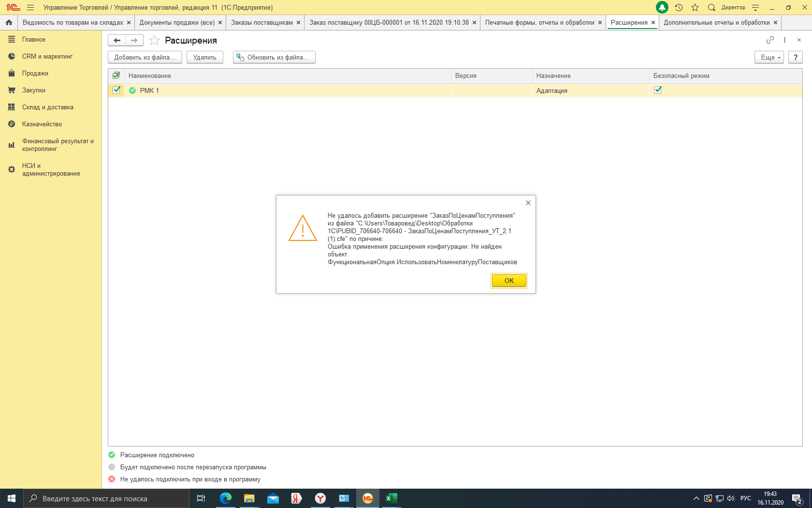This screenshot has height=508, width=812.
Task: Open help with the question mark button
Action: click(796, 57)
